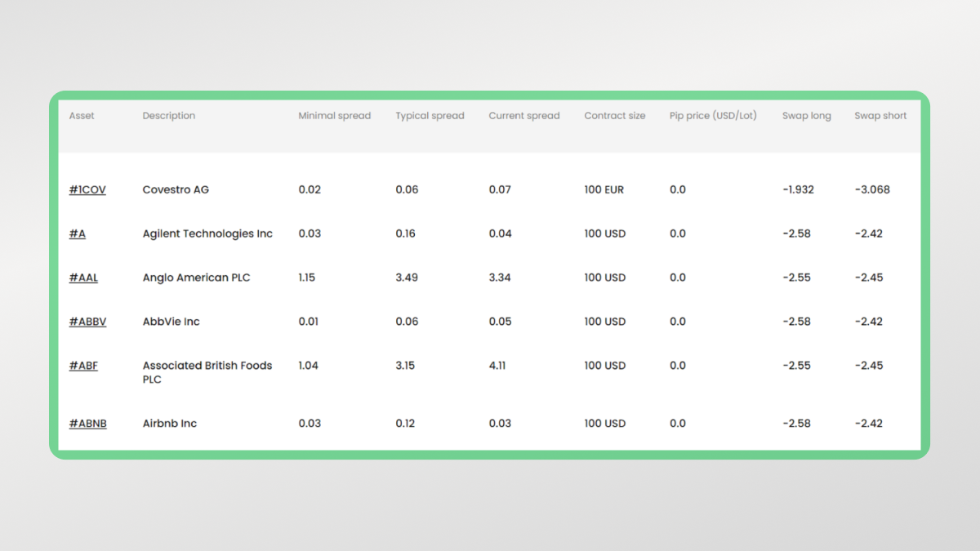Select the AbbVie Inc description
980x551 pixels.
(171, 322)
